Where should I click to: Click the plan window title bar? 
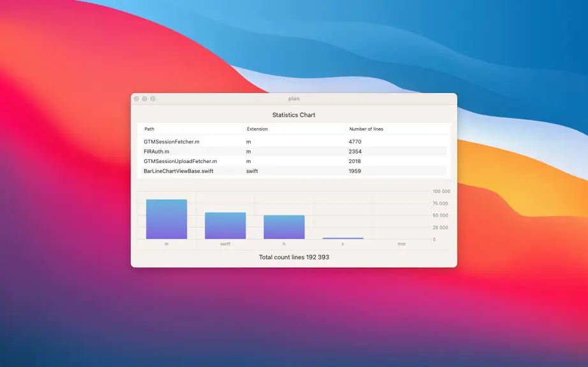click(293, 99)
